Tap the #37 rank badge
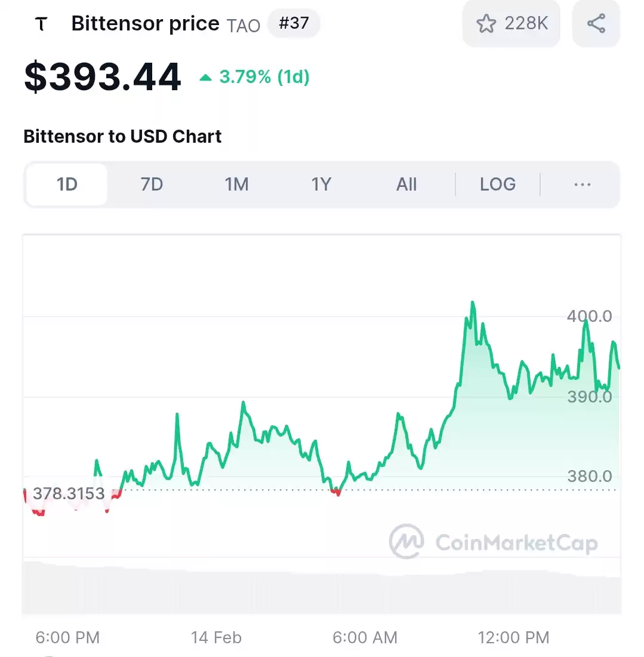This screenshot has width=644, height=657. click(x=294, y=23)
